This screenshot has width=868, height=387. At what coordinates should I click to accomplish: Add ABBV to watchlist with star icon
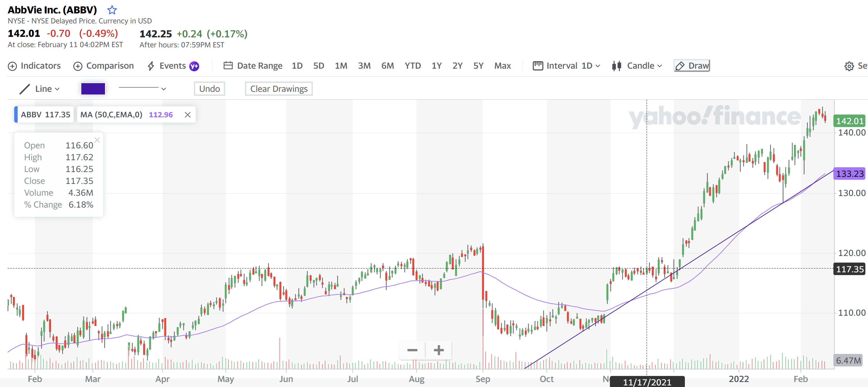[x=112, y=10]
